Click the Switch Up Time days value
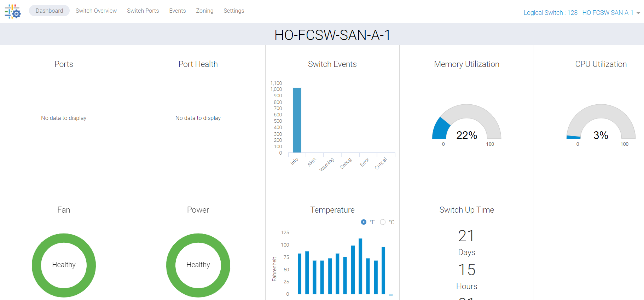644x300 pixels. (466, 236)
